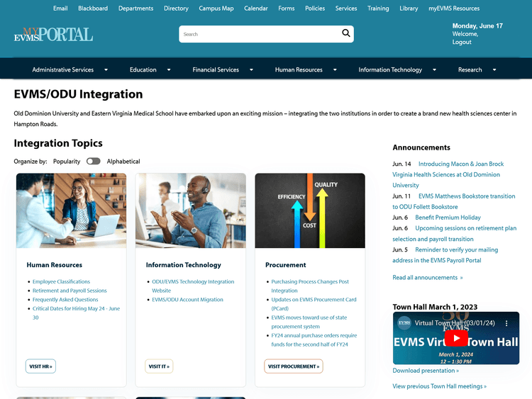The image size is (532, 399).
Task: Click Download presentation link
Action: [x=426, y=371]
